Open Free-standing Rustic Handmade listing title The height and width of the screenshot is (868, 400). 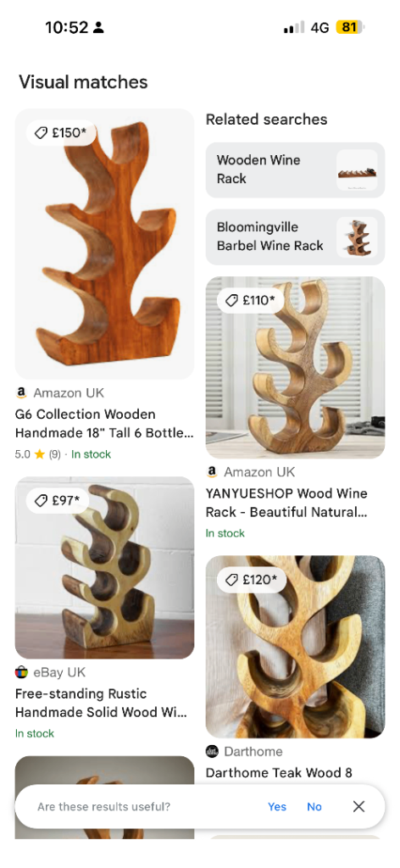coord(101,703)
